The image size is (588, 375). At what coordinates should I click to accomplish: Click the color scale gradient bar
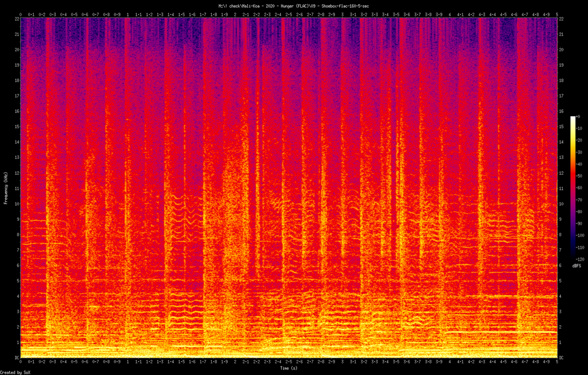coord(573,187)
